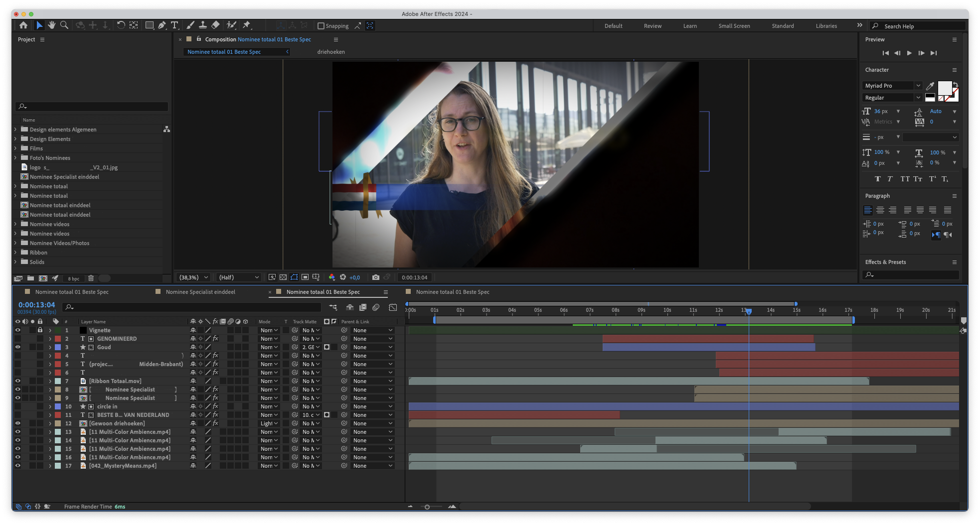Expand the Films folder in Project panel
The image size is (980, 525).
(15, 148)
